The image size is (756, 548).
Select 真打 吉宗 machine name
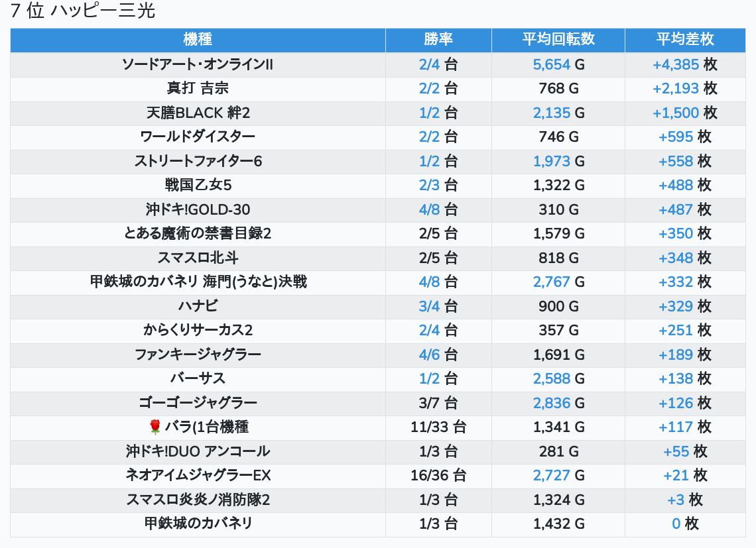[x=198, y=89]
